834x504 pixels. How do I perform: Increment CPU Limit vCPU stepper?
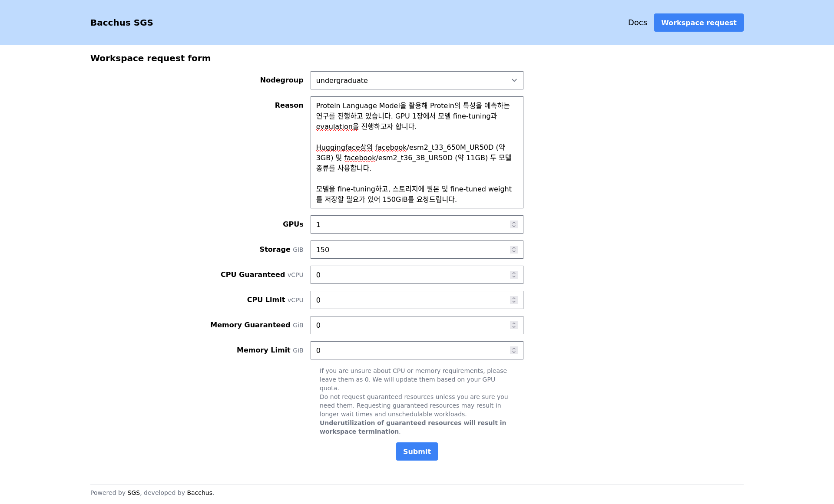click(513, 297)
